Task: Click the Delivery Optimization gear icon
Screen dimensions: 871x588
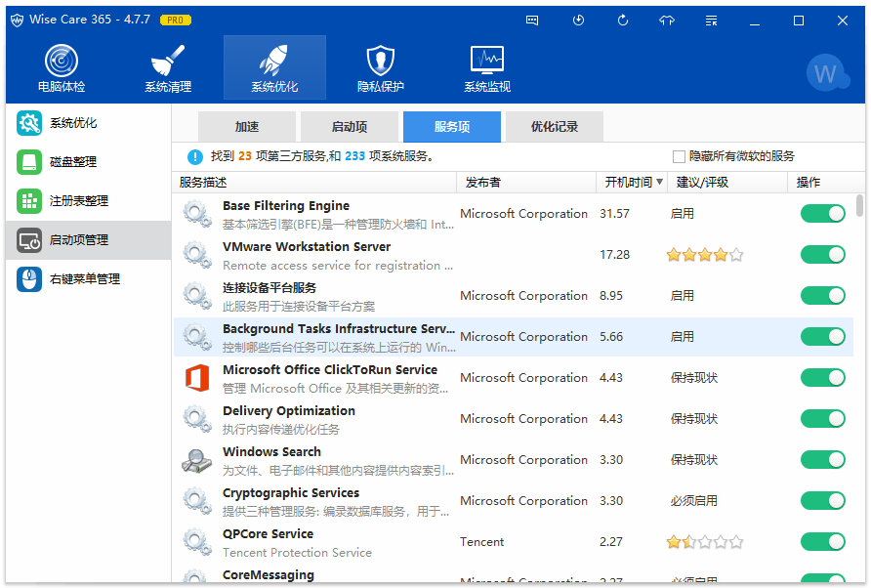Action: coord(197,419)
